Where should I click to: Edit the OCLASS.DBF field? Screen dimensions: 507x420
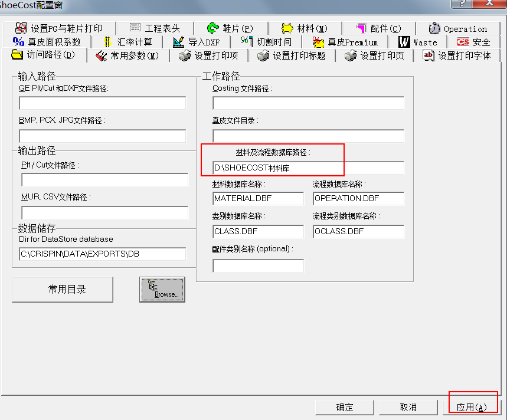coord(359,231)
